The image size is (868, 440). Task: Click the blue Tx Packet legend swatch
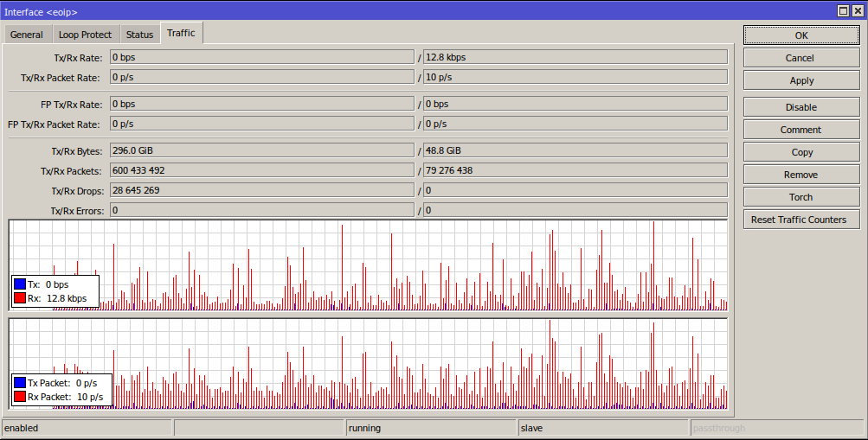(20, 383)
